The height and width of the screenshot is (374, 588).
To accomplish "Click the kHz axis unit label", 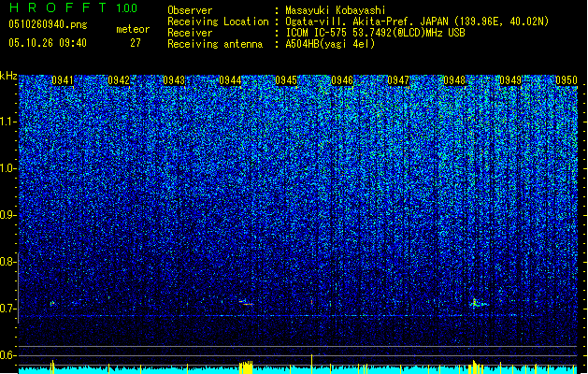I will (x=8, y=76).
